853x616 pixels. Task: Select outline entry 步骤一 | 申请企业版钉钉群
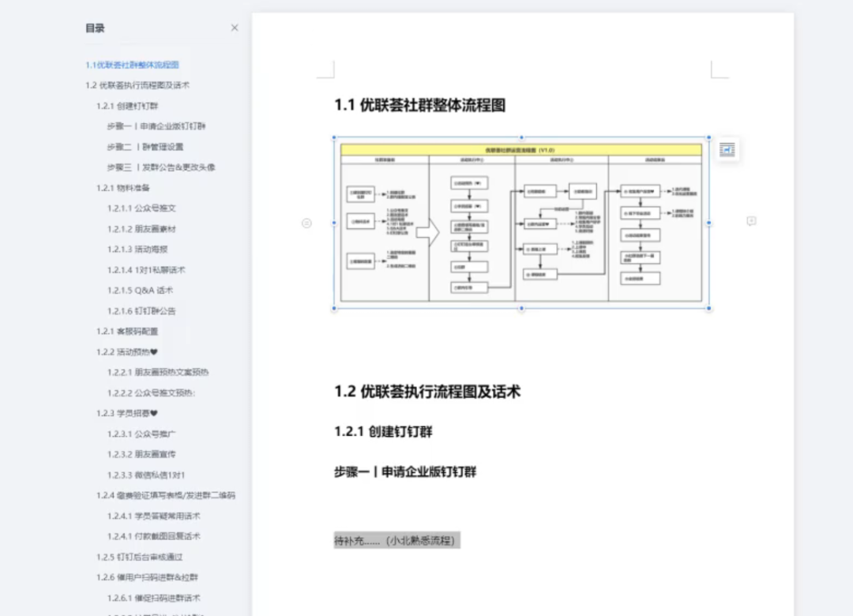point(156,126)
